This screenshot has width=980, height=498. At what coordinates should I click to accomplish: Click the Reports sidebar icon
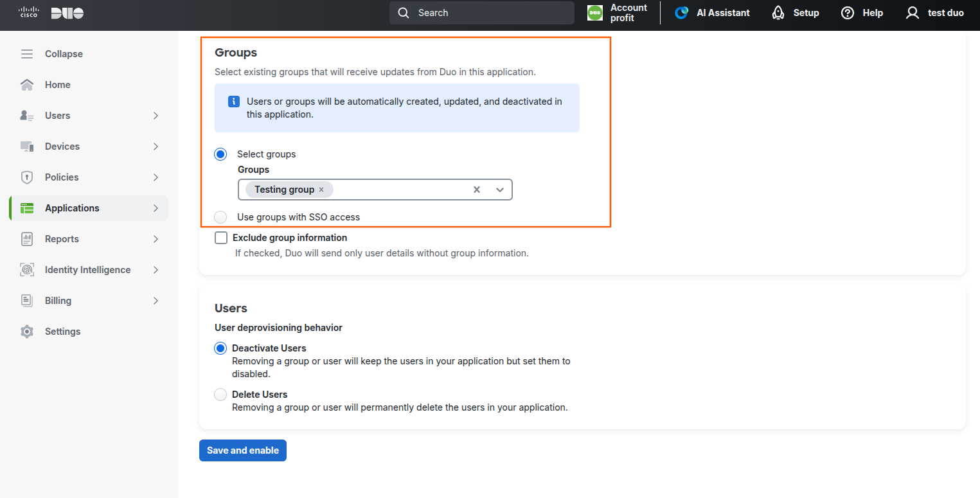tap(27, 239)
